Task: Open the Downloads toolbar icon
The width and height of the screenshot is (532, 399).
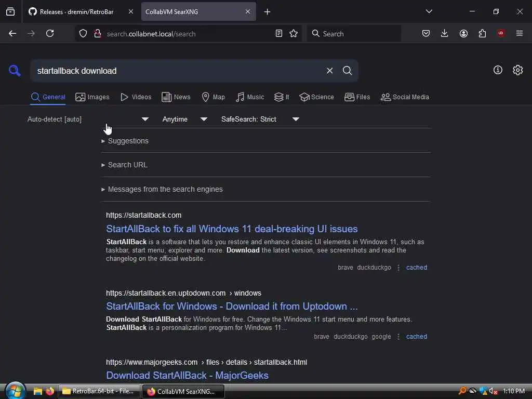Action: [445, 33]
